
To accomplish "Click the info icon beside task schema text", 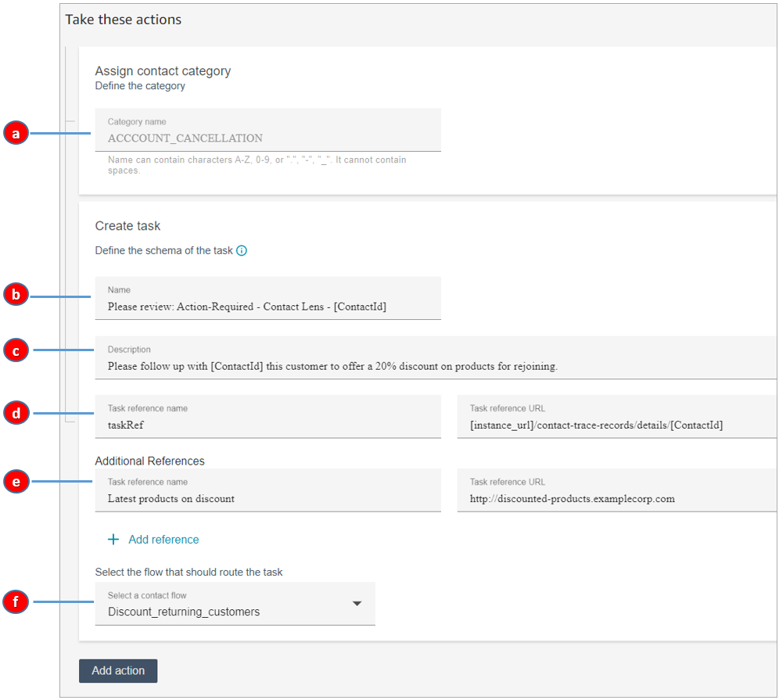I will pos(242,251).
